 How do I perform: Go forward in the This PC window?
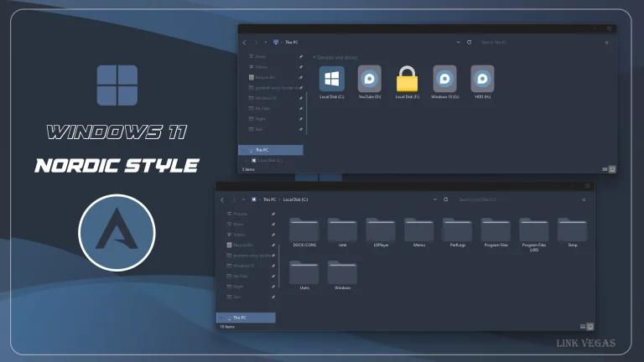point(256,42)
